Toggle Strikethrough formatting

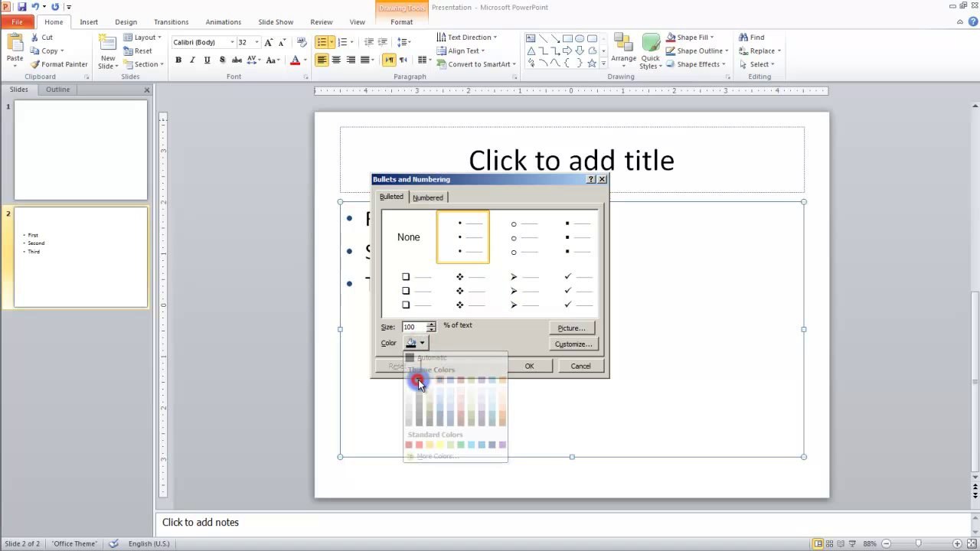point(237,60)
